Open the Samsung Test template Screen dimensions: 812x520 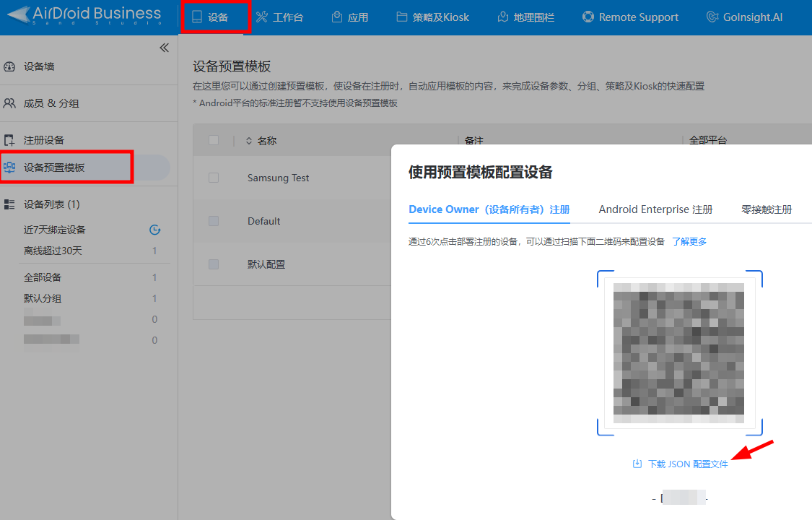[x=278, y=178]
